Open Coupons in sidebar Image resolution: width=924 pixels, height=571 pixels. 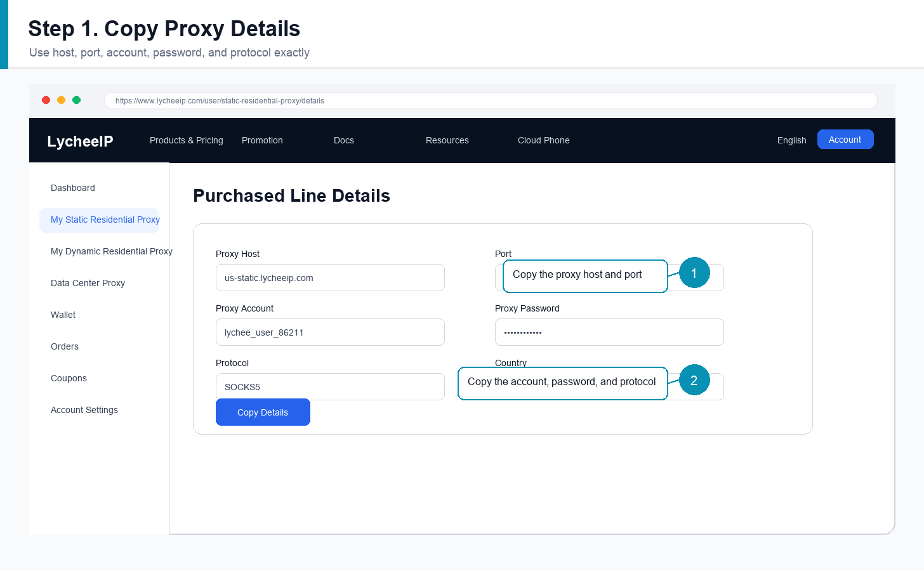(69, 378)
